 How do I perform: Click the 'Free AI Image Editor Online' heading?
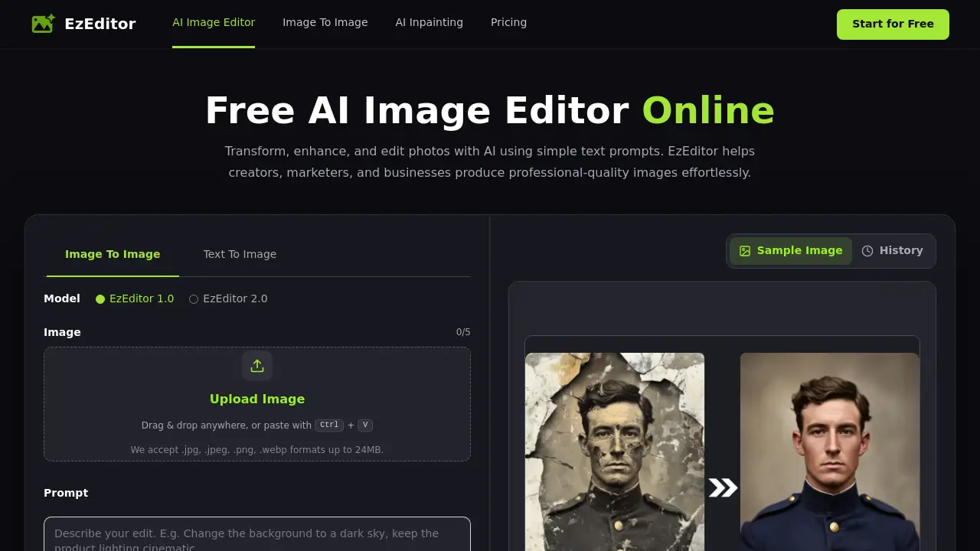tap(490, 110)
